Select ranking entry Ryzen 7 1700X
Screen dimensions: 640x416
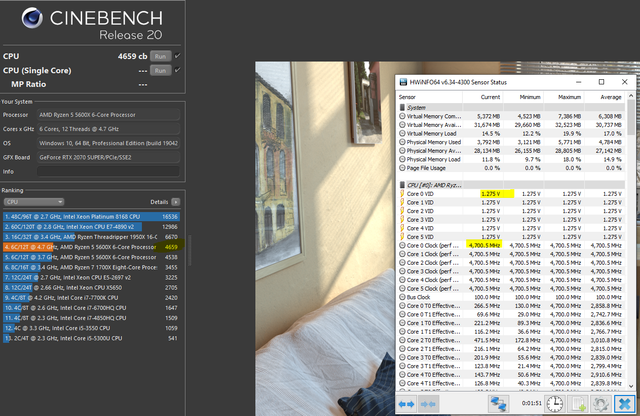point(91,267)
